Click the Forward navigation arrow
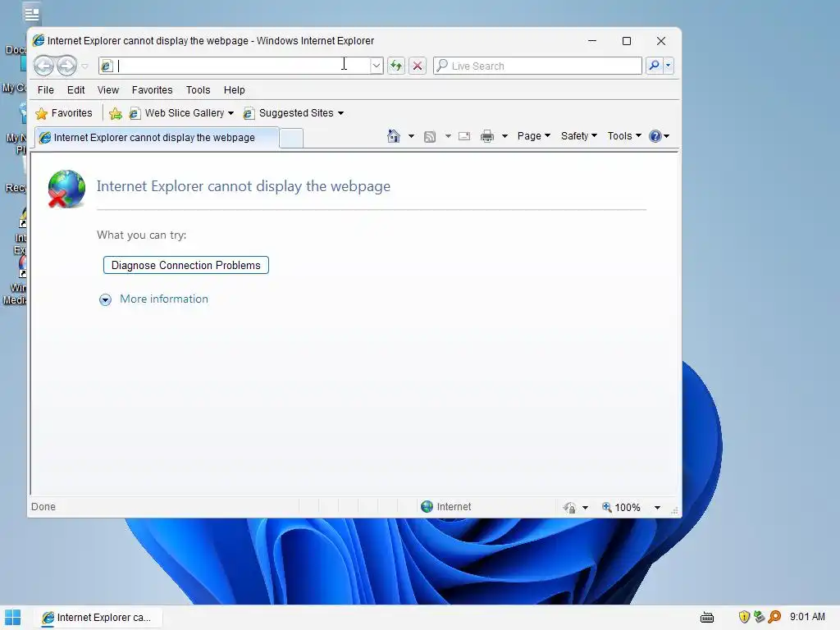The image size is (840, 630). tap(66, 66)
